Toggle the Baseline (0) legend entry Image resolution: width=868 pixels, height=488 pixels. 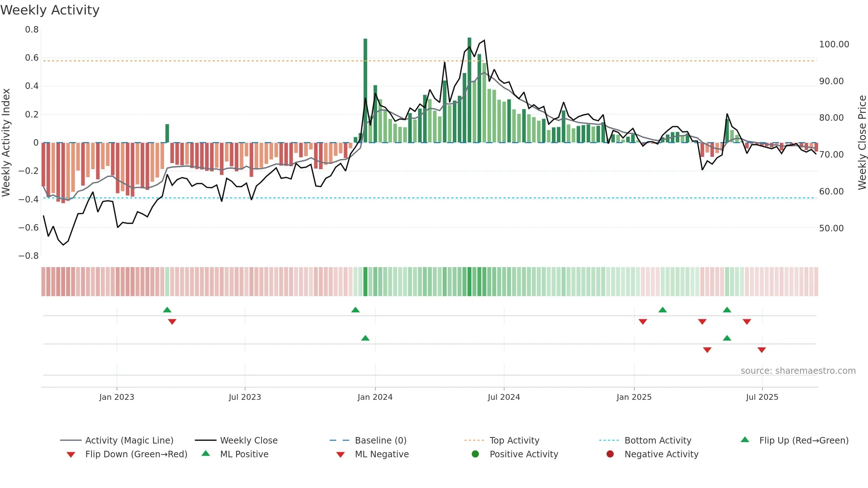368,440
